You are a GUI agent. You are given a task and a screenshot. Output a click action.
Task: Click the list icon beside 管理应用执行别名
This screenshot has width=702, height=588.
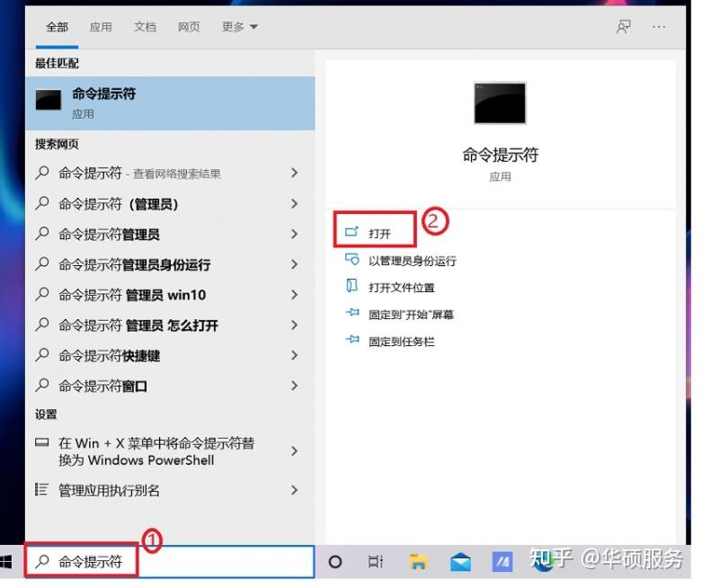point(41,489)
